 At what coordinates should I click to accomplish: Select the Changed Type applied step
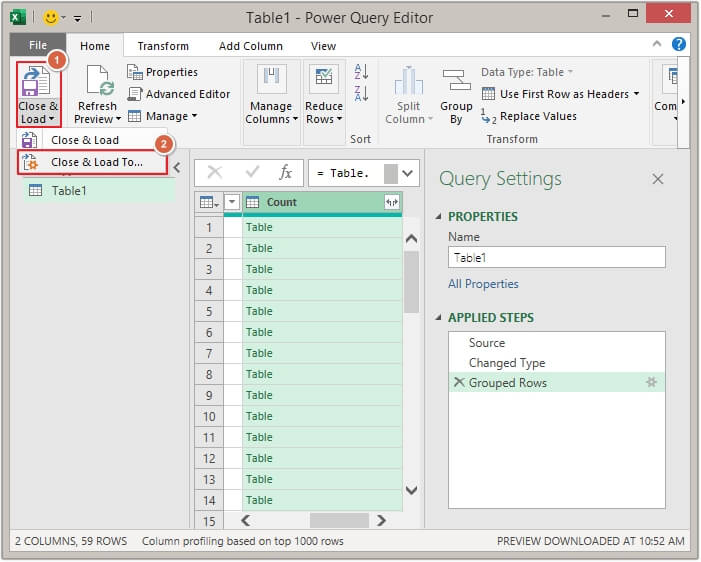(507, 363)
